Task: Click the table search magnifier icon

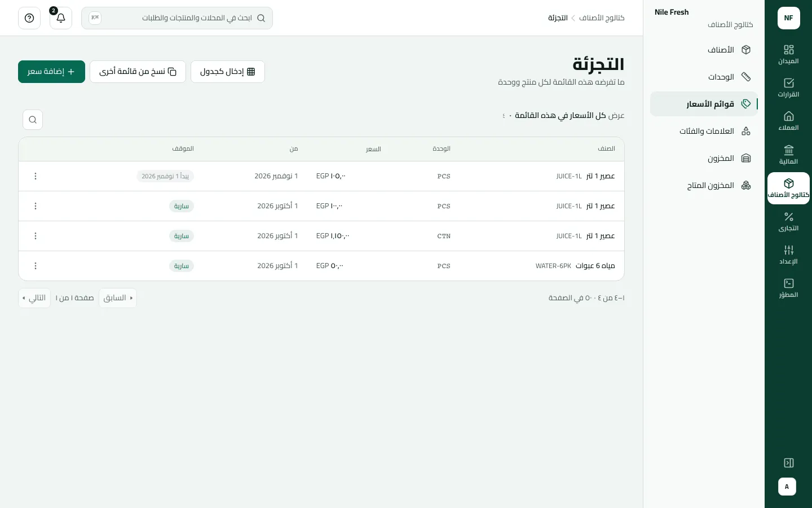Action: coord(33,120)
